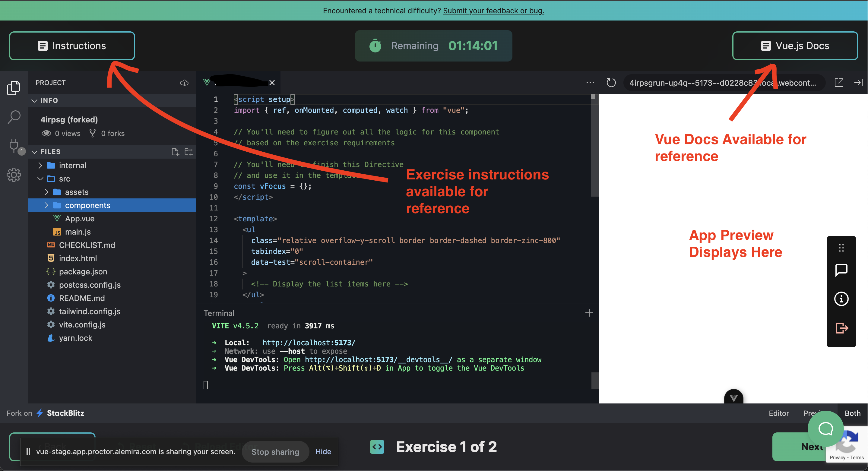
Task: Click the StackBlitz lightning logo
Action: point(40,413)
